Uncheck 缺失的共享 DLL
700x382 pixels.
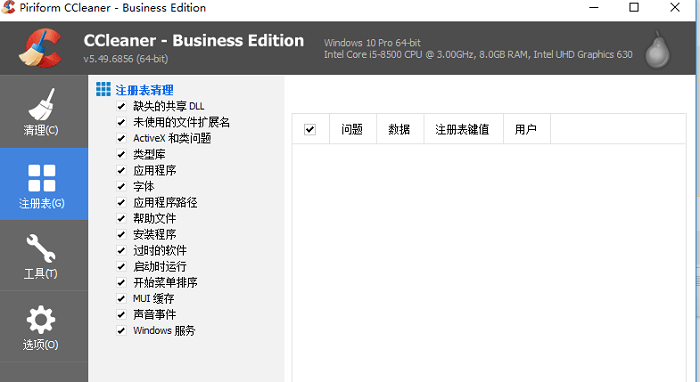(121, 106)
